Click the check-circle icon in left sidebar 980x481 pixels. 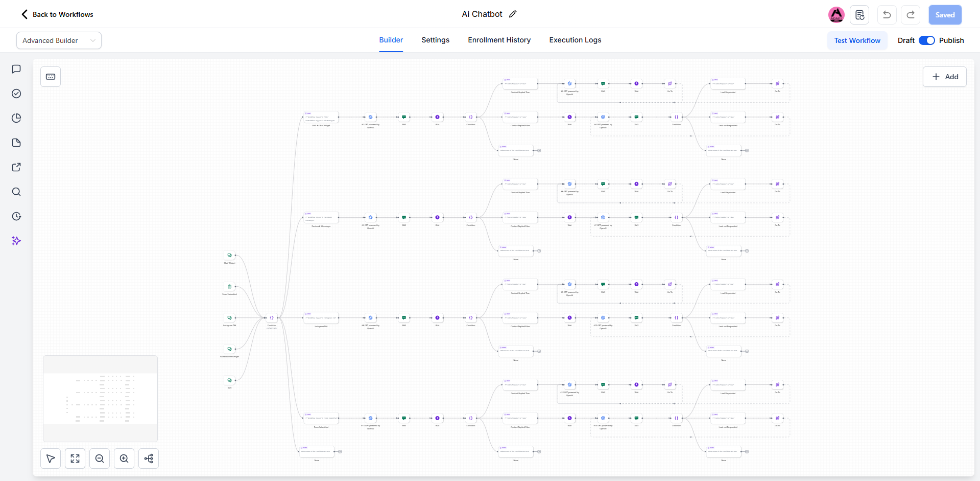(x=16, y=94)
